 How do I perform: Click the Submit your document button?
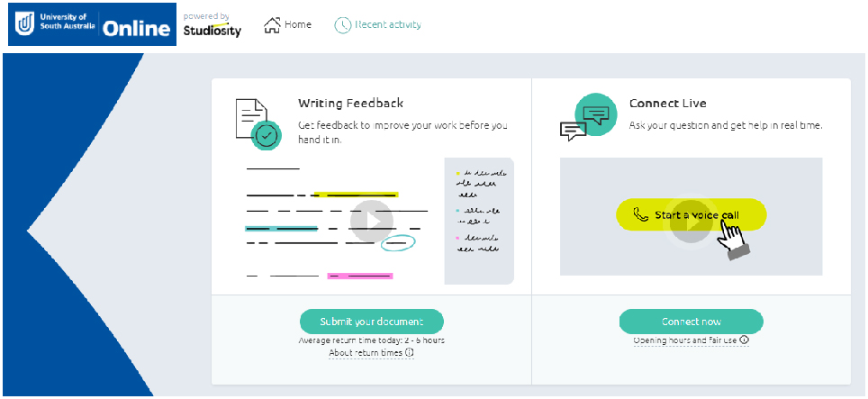tap(372, 322)
